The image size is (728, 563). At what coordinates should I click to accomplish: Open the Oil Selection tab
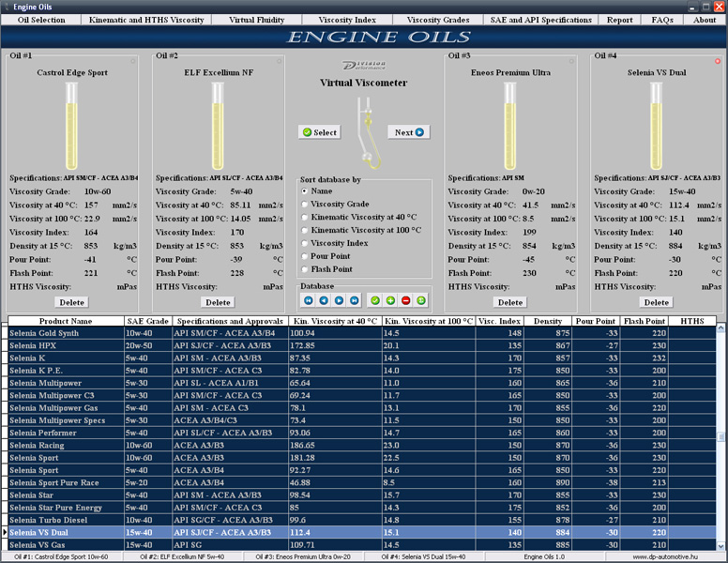pos(41,20)
